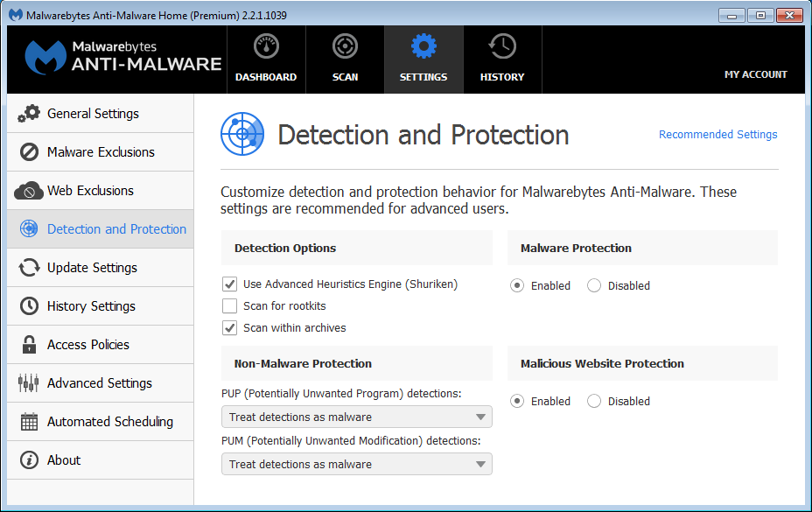Viewport: 812px width, 512px height.
Task: Click the Detection and Protection page title
Action: click(x=423, y=135)
